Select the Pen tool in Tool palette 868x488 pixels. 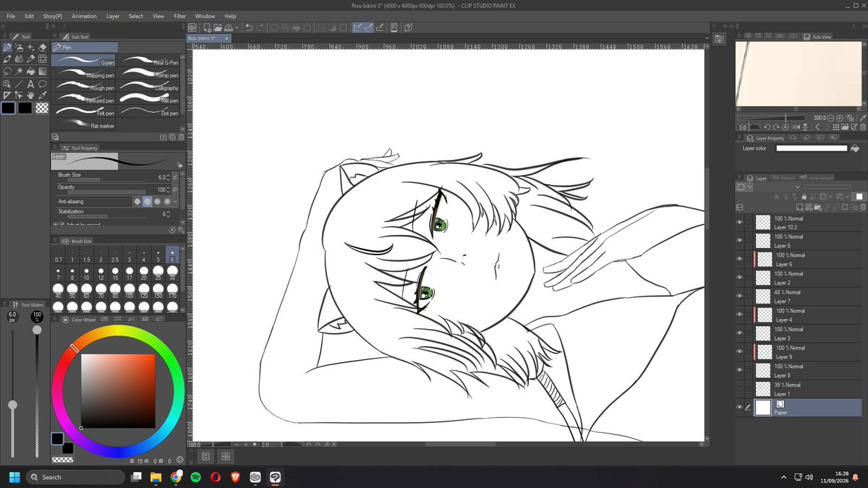pyautogui.click(x=7, y=48)
